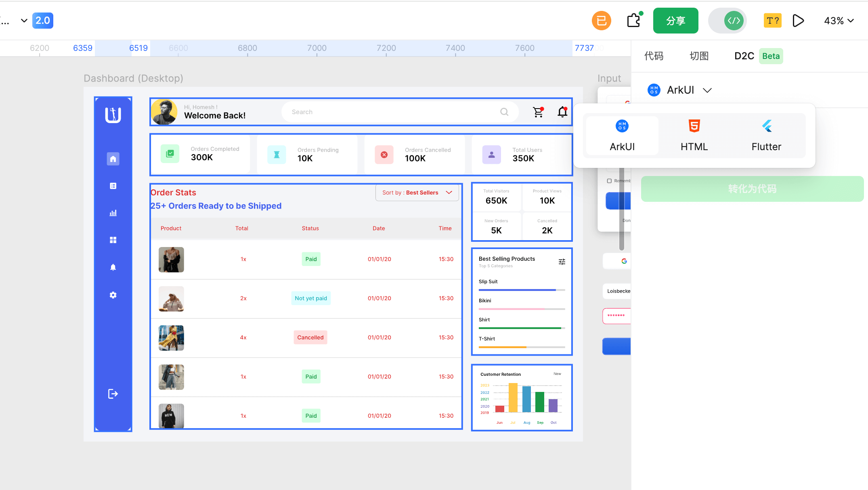The width and height of the screenshot is (868, 490).
Task: Open the 43% zoom level dropdown
Action: click(x=839, y=21)
